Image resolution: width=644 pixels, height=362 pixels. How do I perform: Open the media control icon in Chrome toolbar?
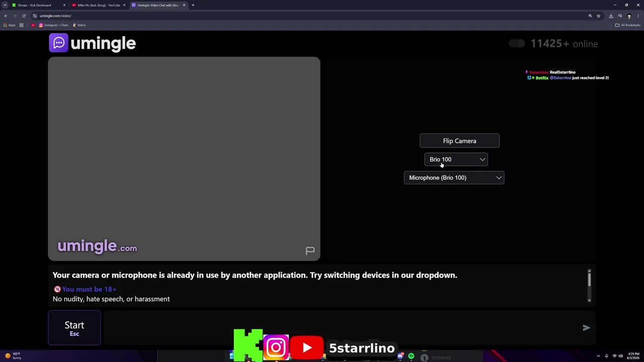[620, 16]
